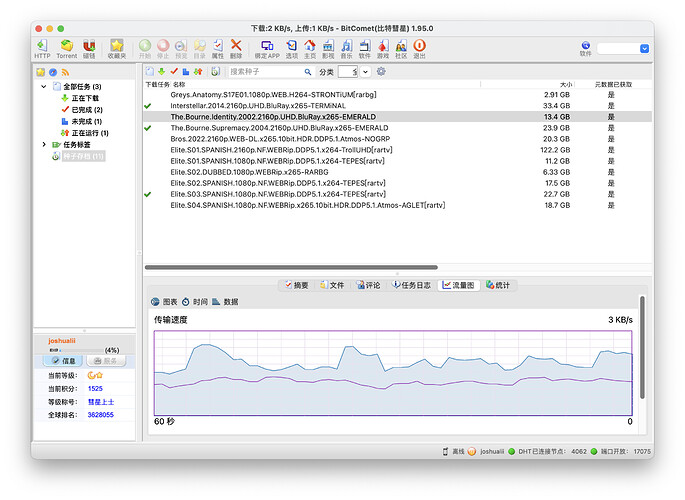Open the 彗星上士 rank title link
Image resolution: width=685 pixels, height=500 pixels.
pos(101,402)
